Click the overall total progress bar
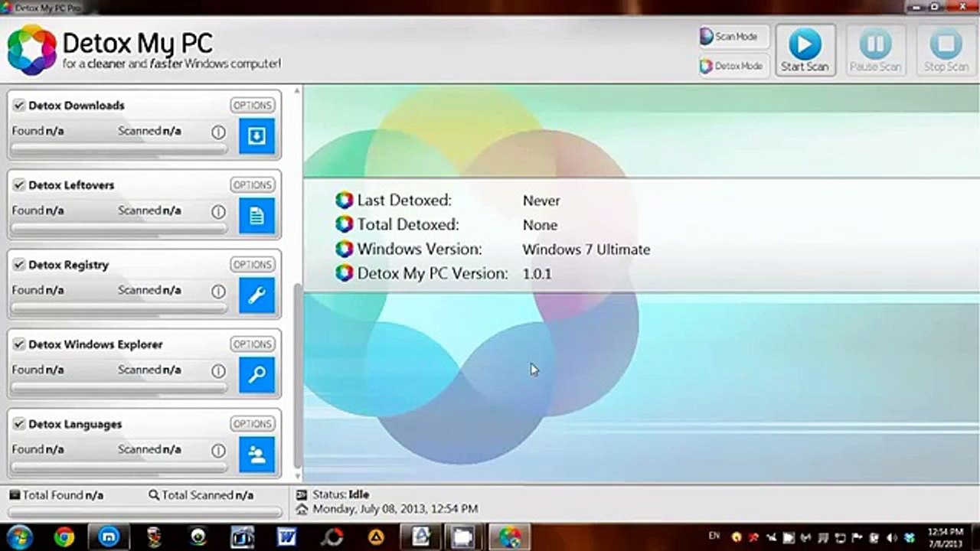 [x=145, y=511]
